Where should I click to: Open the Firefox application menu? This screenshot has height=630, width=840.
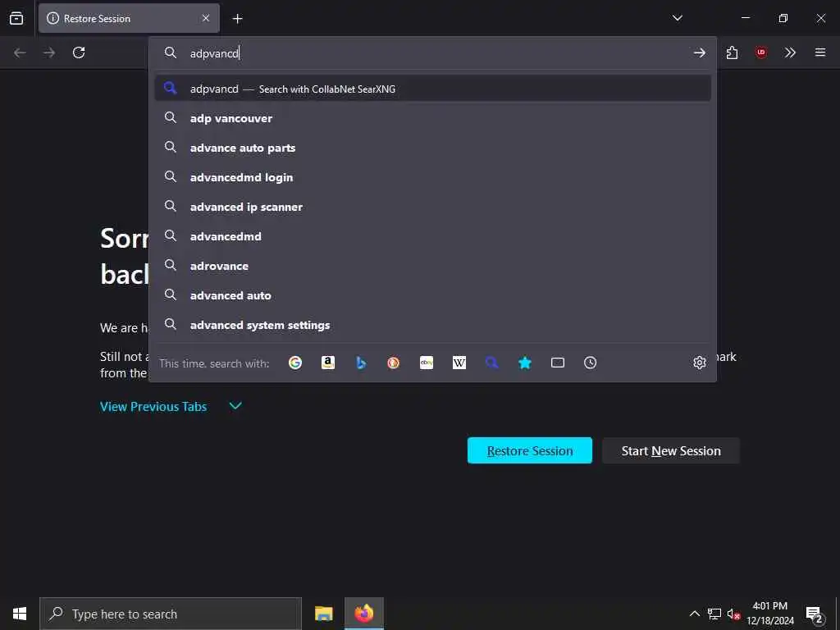[x=820, y=52]
